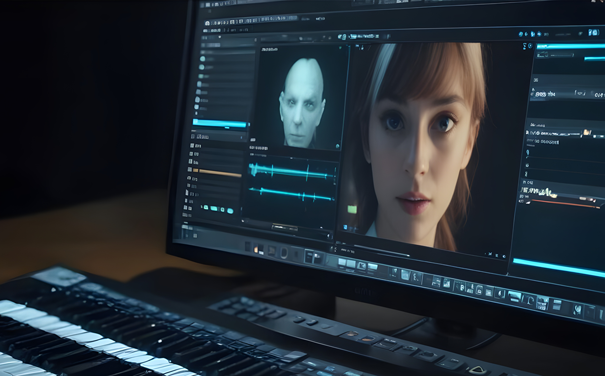The width and height of the screenshot is (605, 376).
Task: Toggle the first cyan pill button under the track list
Action: click(205, 207)
